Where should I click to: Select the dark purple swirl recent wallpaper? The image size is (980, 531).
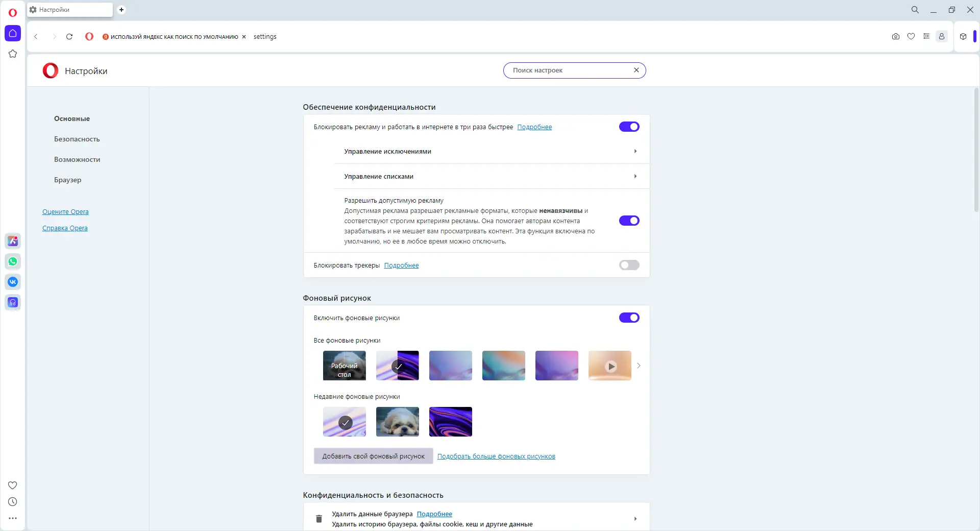[x=451, y=422]
